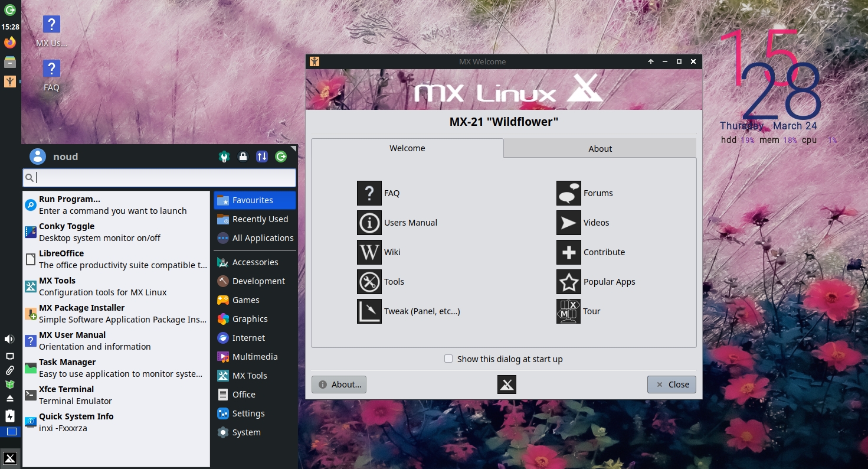Click the application search field
The image size is (868, 469).
[159, 177]
